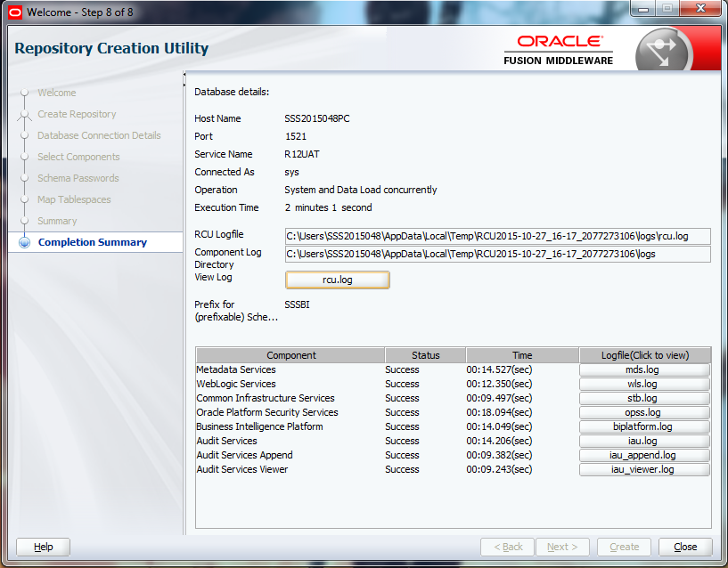This screenshot has width=728, height=568.
Task: Click the Oracle title bar icon
Action: (15, 12)
